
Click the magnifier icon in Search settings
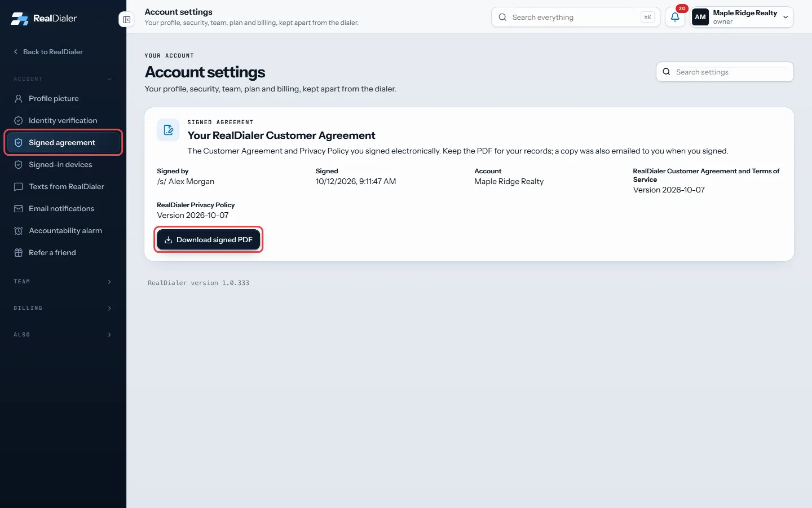667,72
